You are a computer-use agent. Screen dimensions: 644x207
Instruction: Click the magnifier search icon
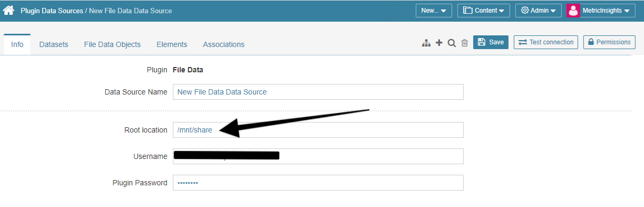[452, 43]
